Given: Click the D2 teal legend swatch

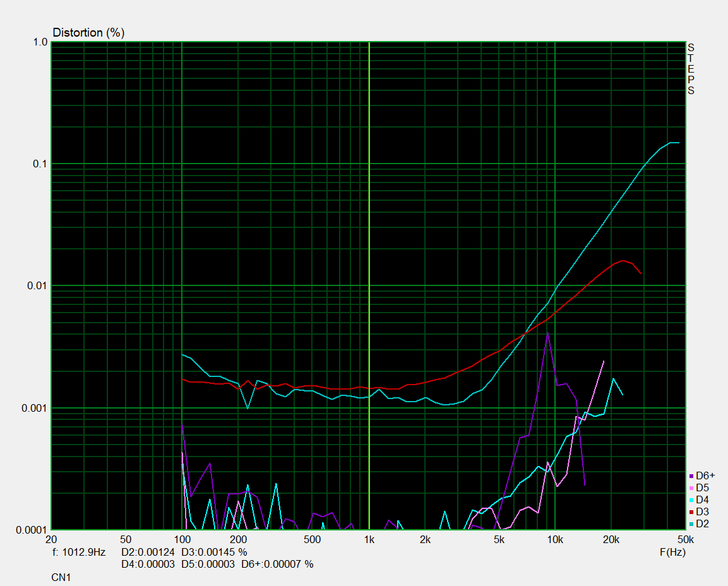Looking at the screenshot, I should 691,524.
